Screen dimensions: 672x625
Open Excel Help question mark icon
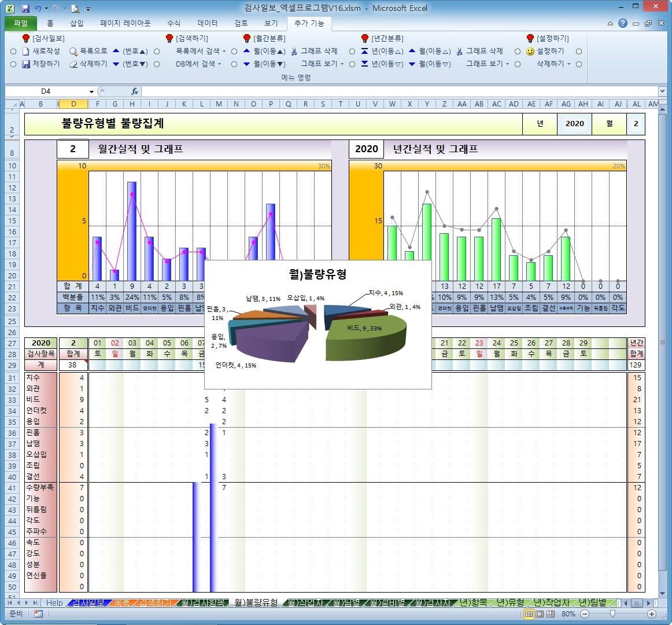tap(623, 24)
